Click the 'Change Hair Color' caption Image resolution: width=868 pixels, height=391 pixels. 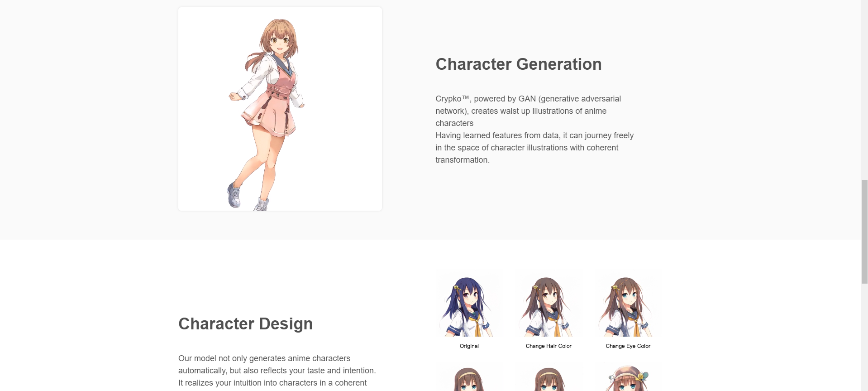coord(548,346)
